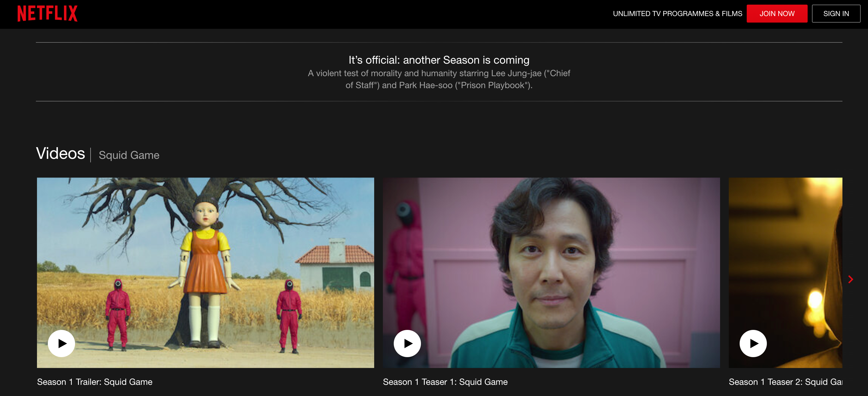Open the dark Teaser 2 thumbnail
The width and height of the screenshot is (868, 396).
tap(785, 256)
